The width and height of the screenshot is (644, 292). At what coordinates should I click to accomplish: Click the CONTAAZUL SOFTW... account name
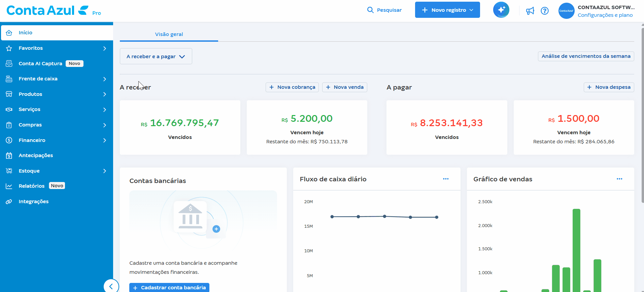(606, 7)
